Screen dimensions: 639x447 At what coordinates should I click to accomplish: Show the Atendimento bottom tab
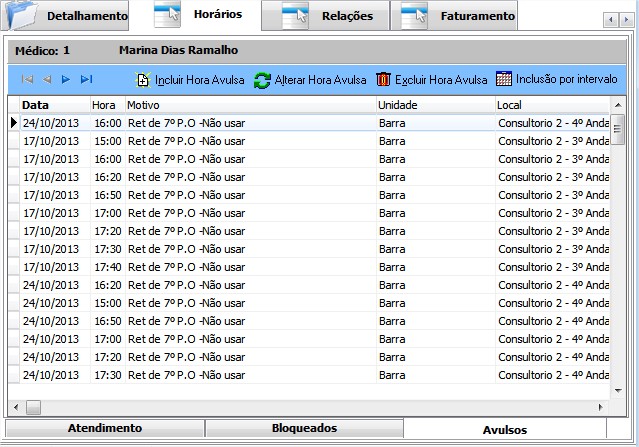[104, 428]
